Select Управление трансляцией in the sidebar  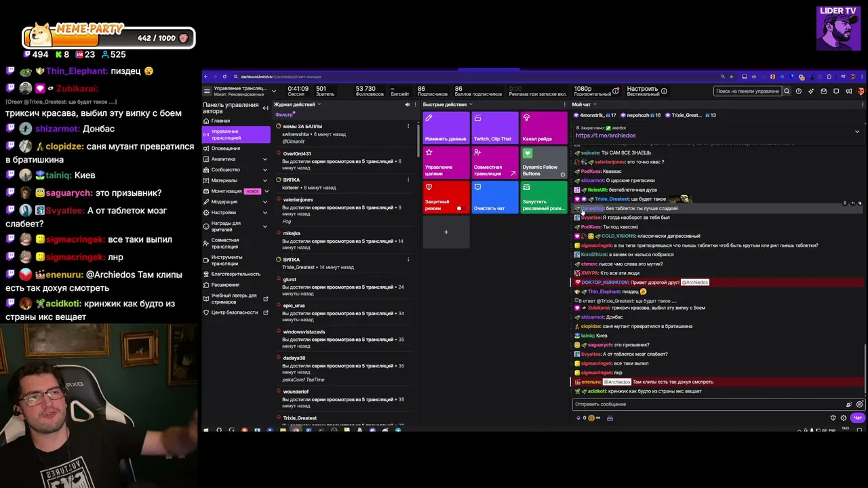[x=236, y=134]
